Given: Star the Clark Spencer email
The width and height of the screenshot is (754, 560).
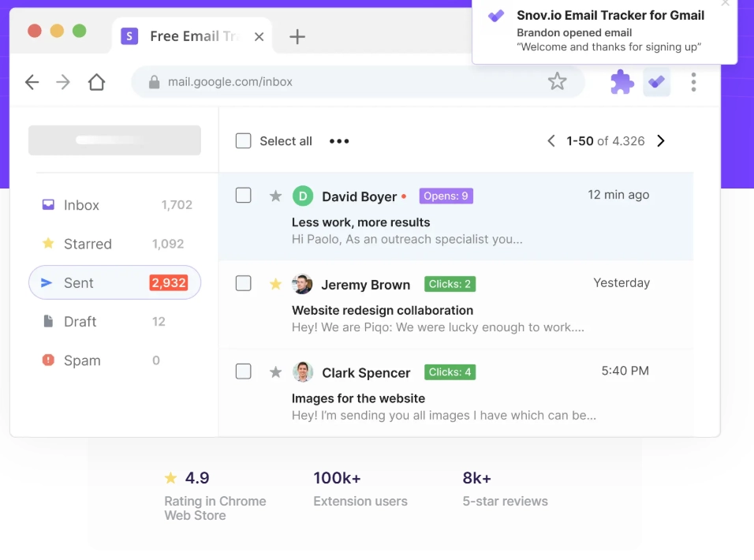Looking at the screenshot, I should click(x=275, y=371).
